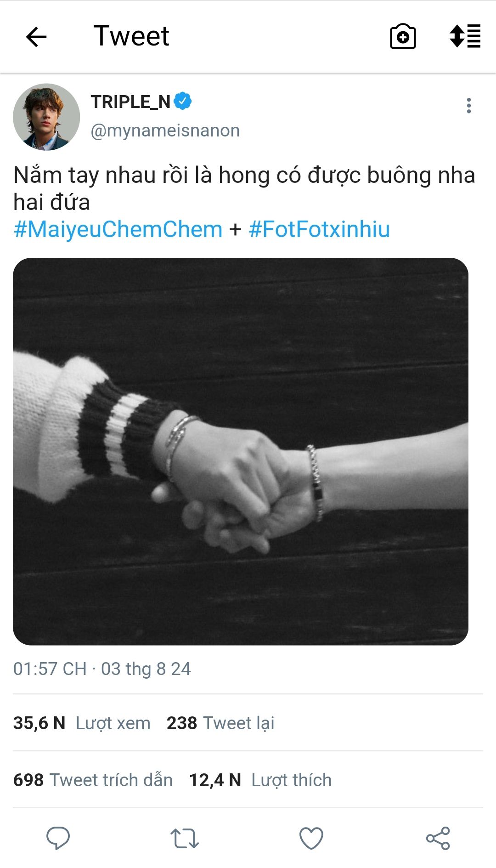View the 698 Tweet trích dẫn list
Image resolution: width=496 pixels, height=868 pixels.
click(93, 780)
